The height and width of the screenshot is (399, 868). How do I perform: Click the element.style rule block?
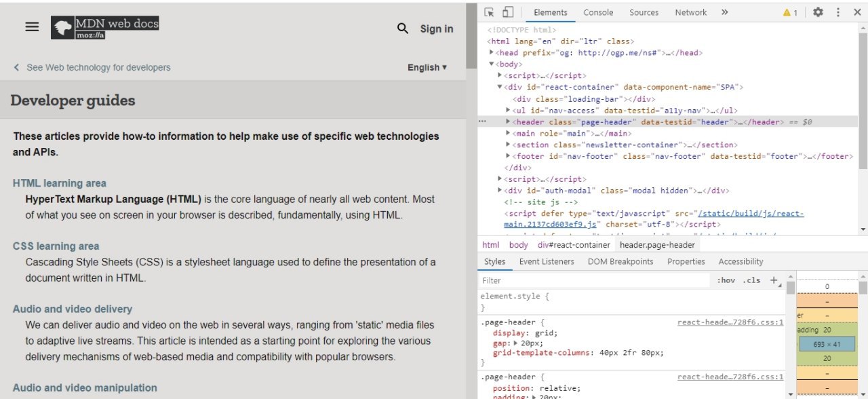pyautogui.click(x=632, y=302)
